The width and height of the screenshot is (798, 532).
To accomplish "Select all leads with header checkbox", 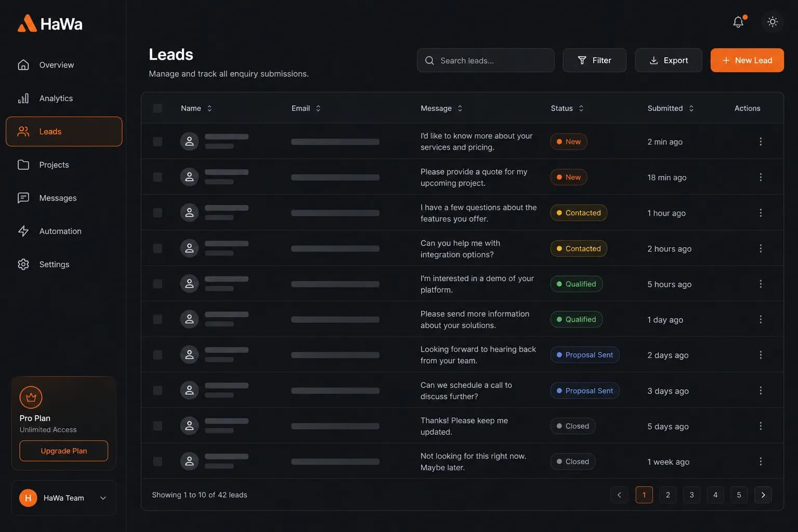I will click(x=157, y=108).
